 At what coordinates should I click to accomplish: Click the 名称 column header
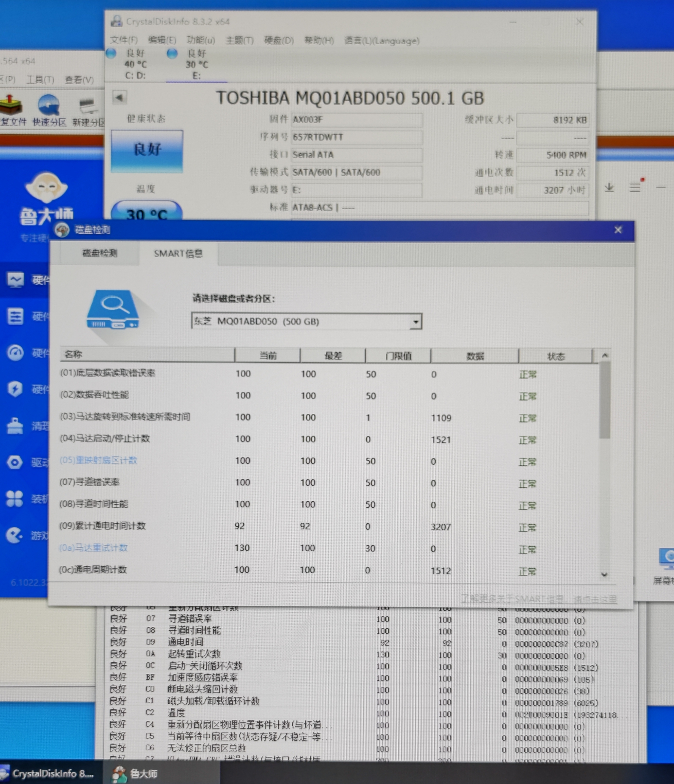coord(147,355)
